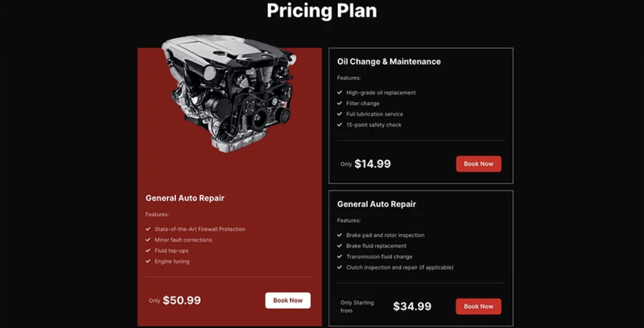Book the $34.99 General Auto Repair plan
The height and width of the screenshot is (328, 644).
click(479, 306)
